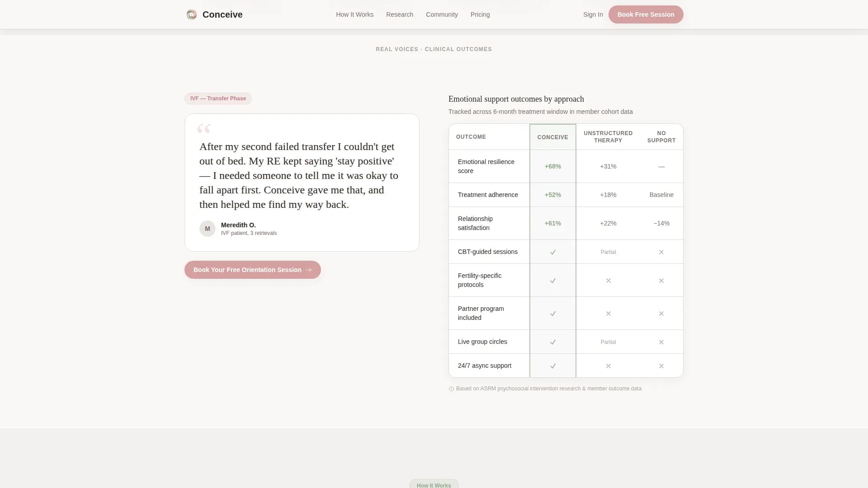Image resolution: width=868 pixels, height=488 pixels.
Task: Click the Partner program included row label
Action: [481, 313]
